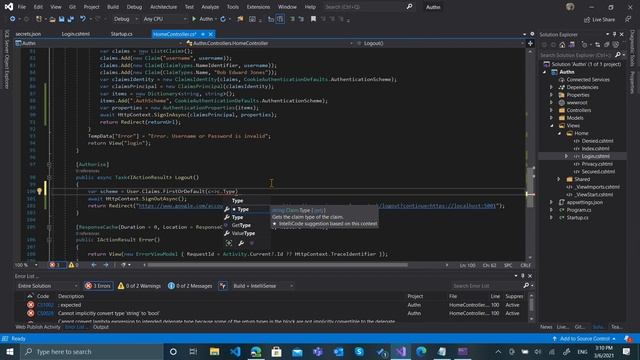Screen dimensions: 640x360
Task: Toggle auto-hide pin on Error List panel
Action: click(x=522, y=276)
